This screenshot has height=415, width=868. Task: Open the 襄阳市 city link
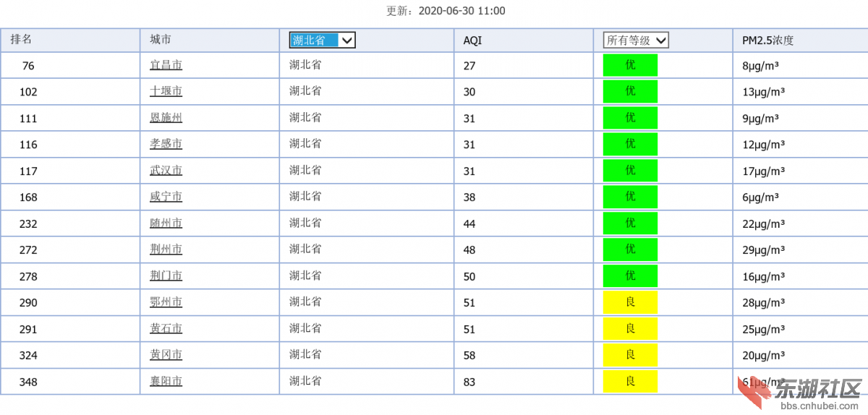166,382
